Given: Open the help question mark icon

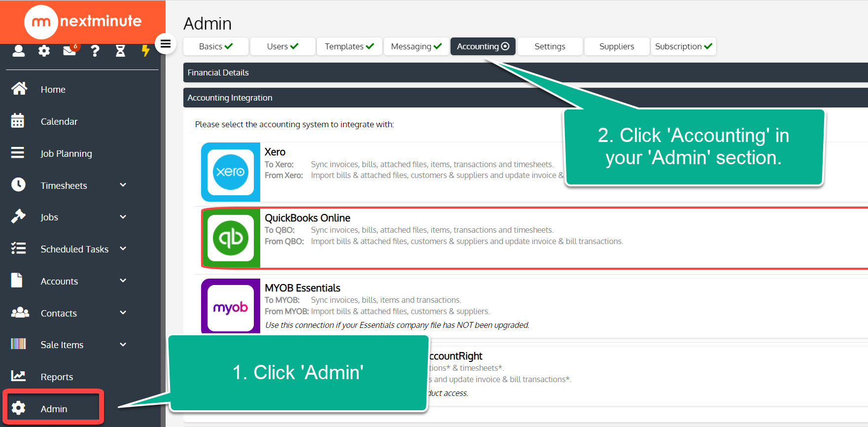Looking at the screenshot, I should pos(95,51).
